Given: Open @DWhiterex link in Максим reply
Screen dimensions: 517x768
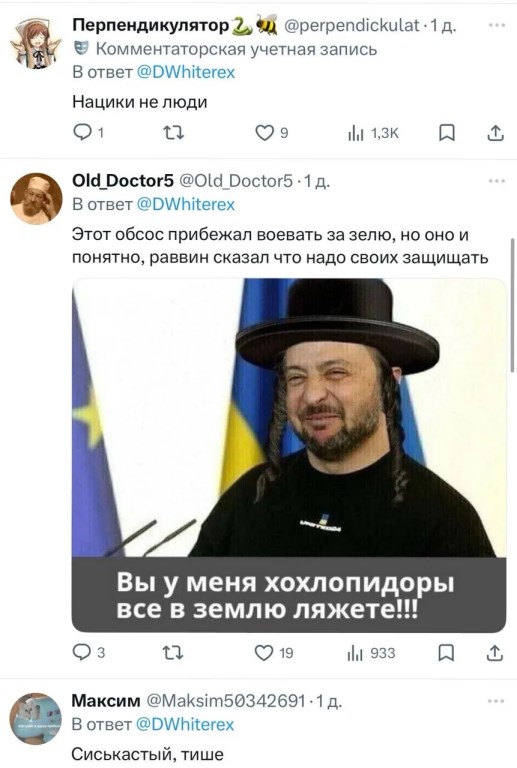Looking at the screenshot, I should (x=185, y=724).
